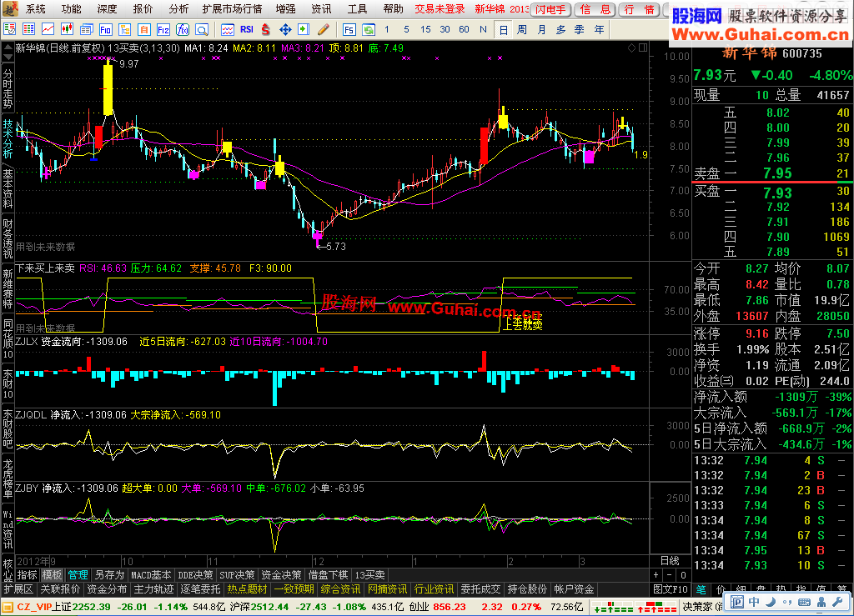854x616 pixels.
Task: Click the plus zoom button below chart
Action: tap(656, 575)
